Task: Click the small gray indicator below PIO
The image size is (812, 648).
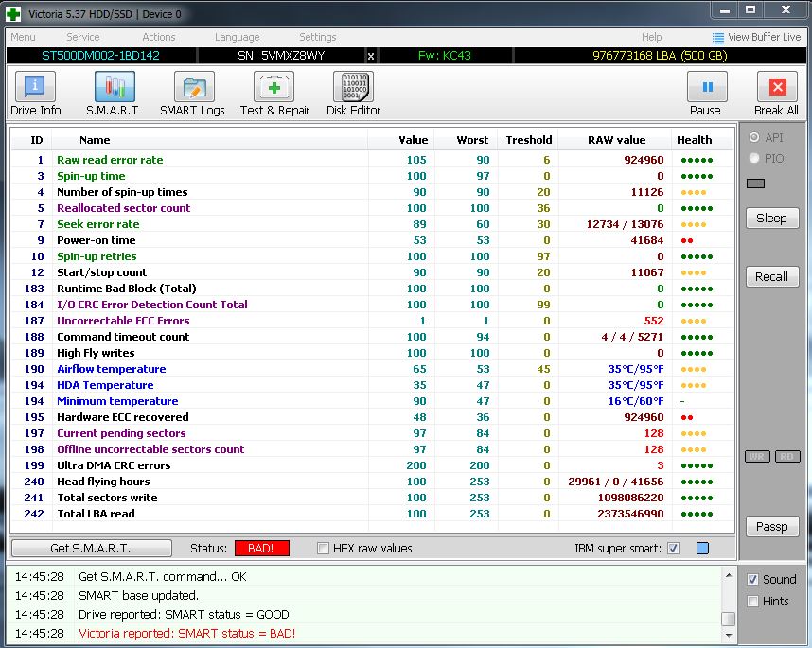Action: (755, 184)
